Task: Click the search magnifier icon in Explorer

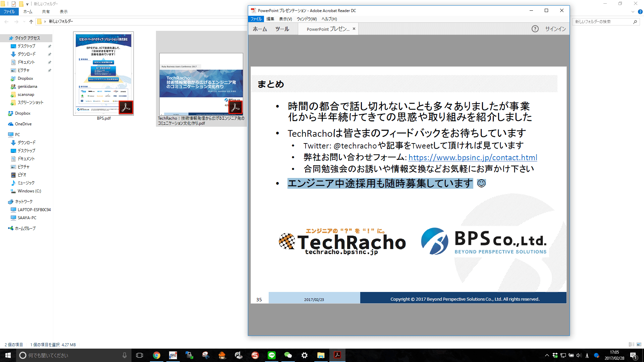Action: pos(635,22)
